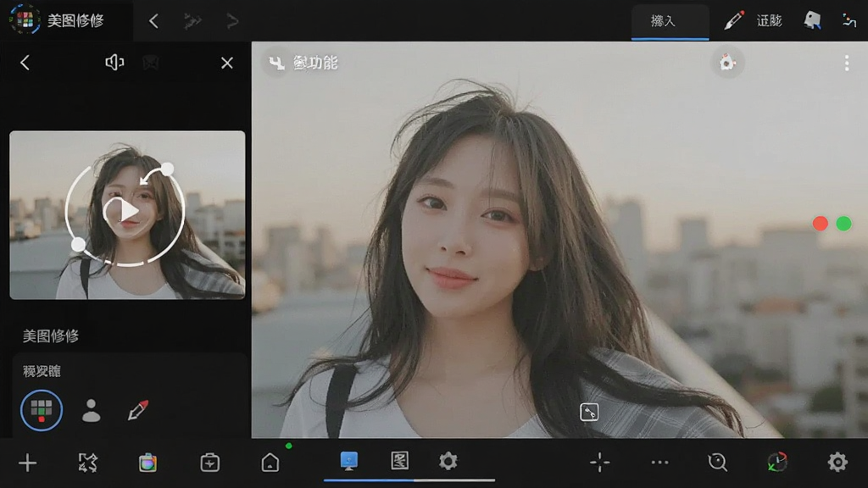The height and width of the screenshot is (488, 868).
Task: Click the red dot color indicator
Action: tap(820, 224)
